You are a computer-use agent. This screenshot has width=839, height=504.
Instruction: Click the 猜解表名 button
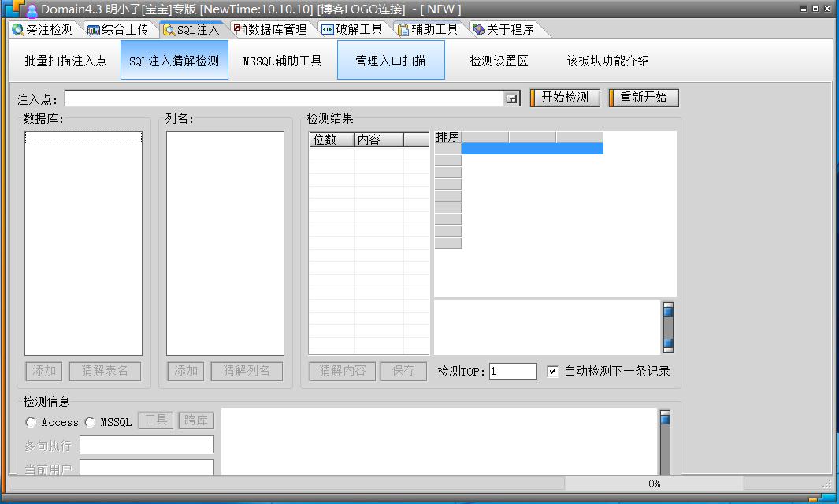click(x=105, y=371)
